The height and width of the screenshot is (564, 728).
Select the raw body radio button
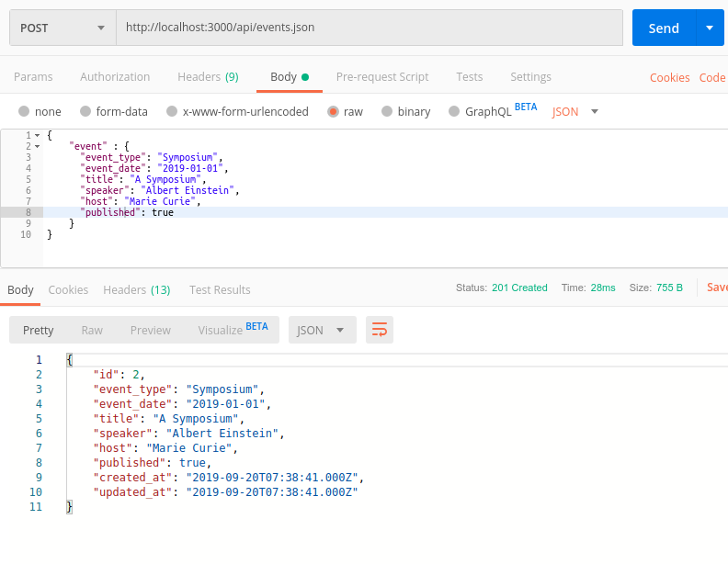332,112
